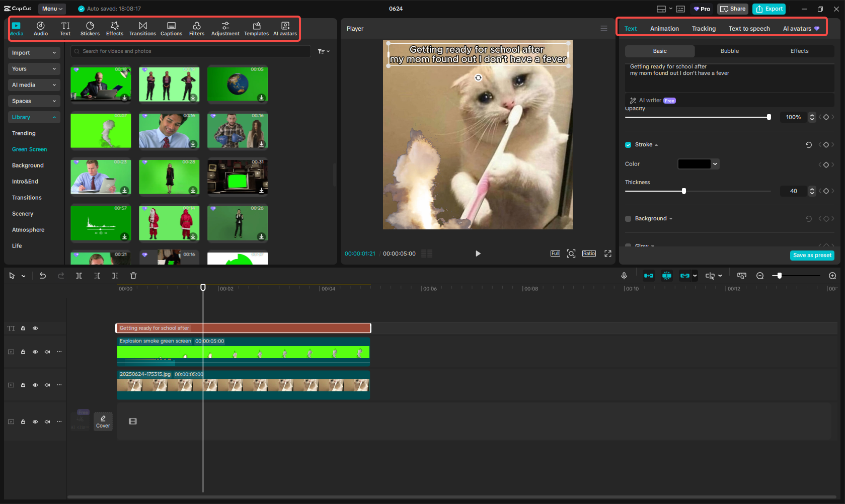
Task: Mute the 20250624-175315.jpg track
Action: click(47, 385)
